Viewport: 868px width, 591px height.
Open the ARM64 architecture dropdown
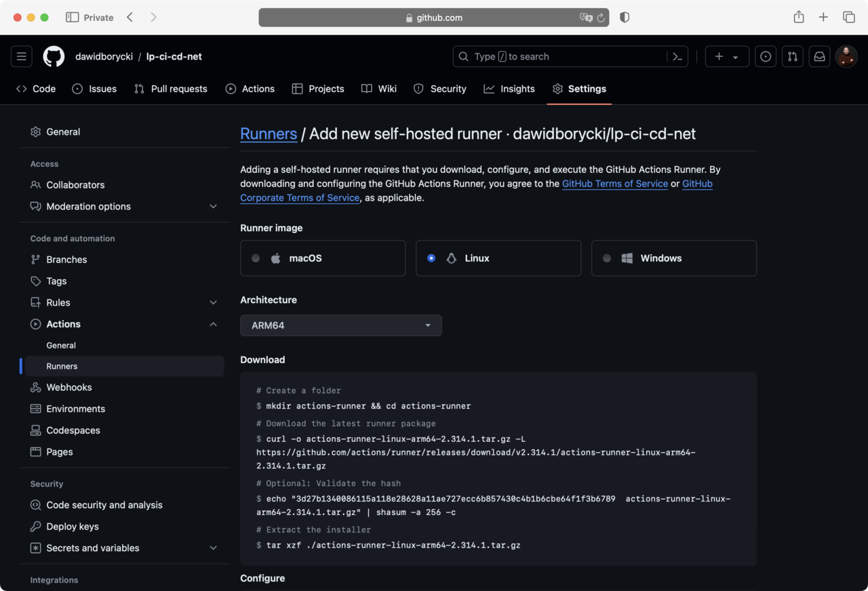click(x=340, y=325)
